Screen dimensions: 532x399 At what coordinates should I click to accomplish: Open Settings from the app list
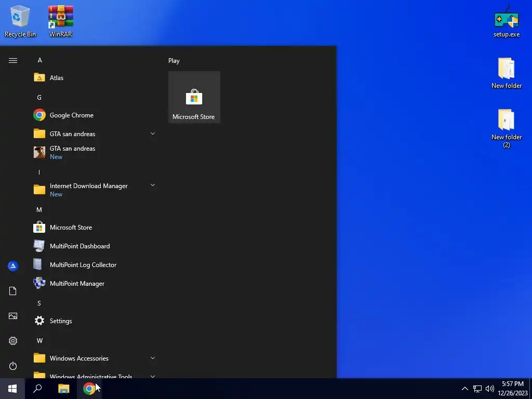click(x=95, y=321)
